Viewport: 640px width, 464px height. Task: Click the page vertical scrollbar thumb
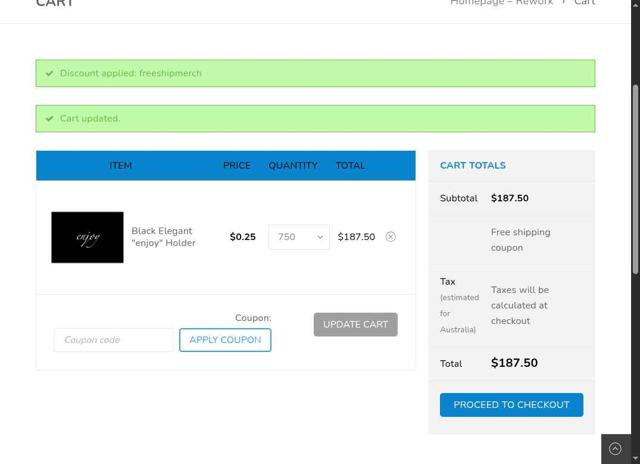[x=635, y=180]
